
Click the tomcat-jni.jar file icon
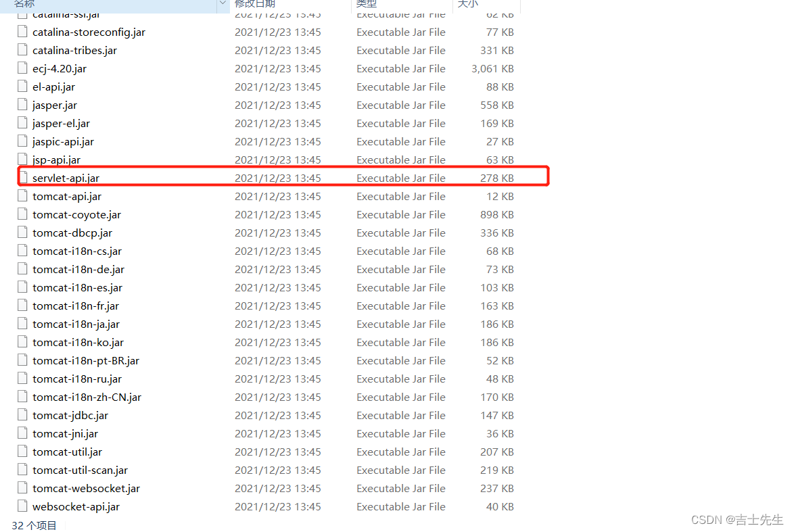click(x=22, y=433)
